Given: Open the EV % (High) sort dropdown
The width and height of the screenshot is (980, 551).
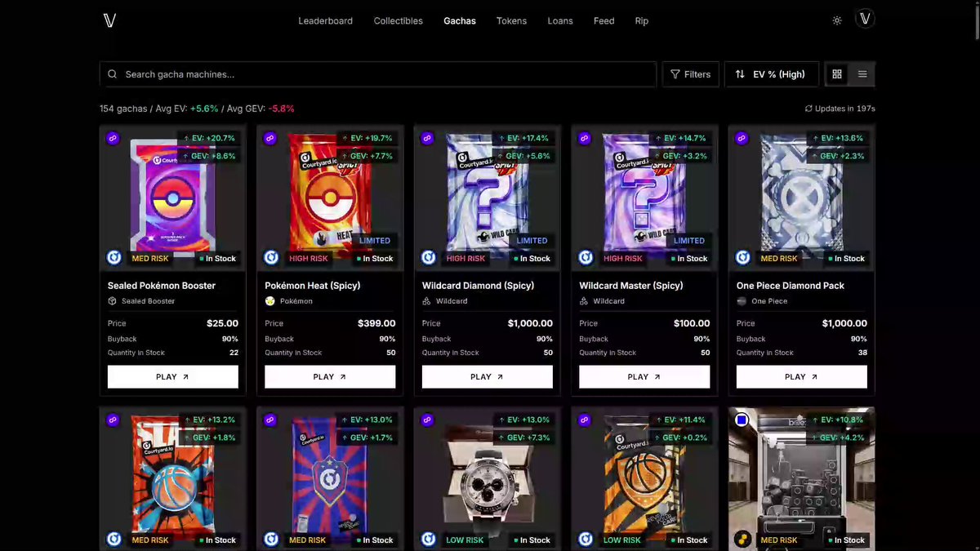Looking at the screenshot, I should coord(771,74).
